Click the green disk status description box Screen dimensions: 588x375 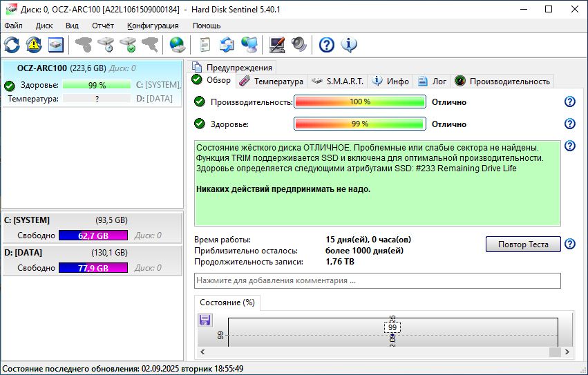click(x=377, y=184)
